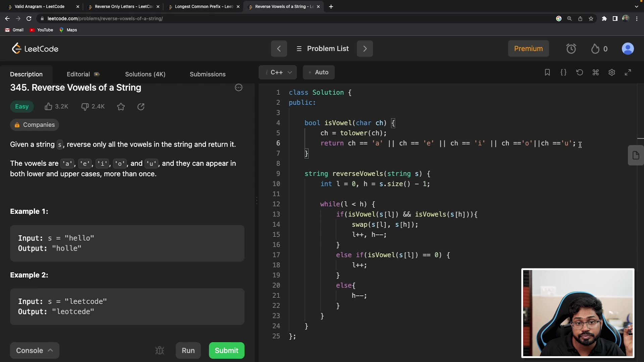Viewport: 644px width, 362px height.
Task: Favorite the problem with star icon
Action: coord(121,107)
